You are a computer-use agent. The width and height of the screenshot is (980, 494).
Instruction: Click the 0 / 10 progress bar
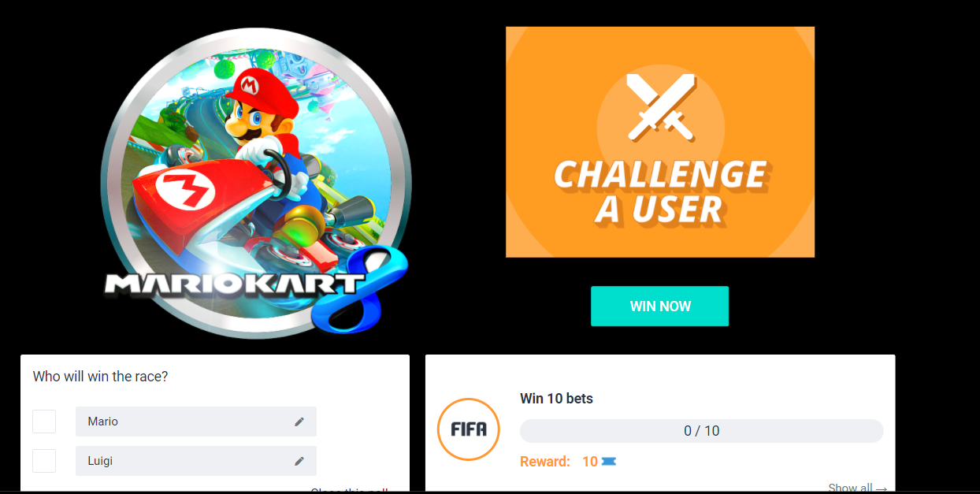point(702,431)
